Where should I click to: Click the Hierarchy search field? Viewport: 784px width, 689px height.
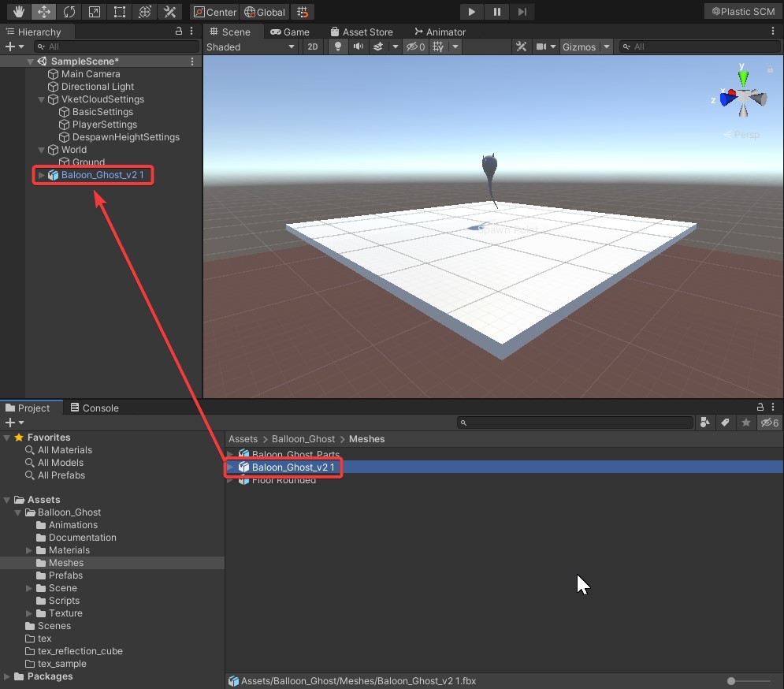pyautogui.click(x=118, y=47)
